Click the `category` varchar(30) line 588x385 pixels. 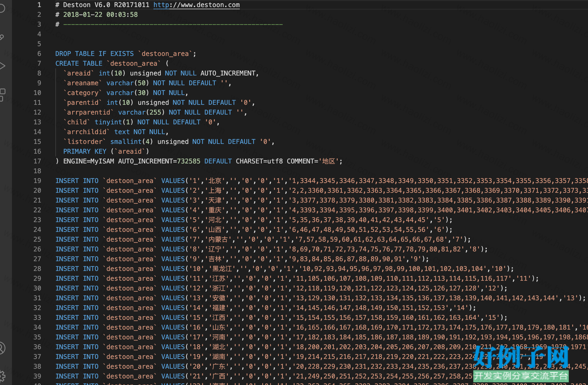coord(126,93)
